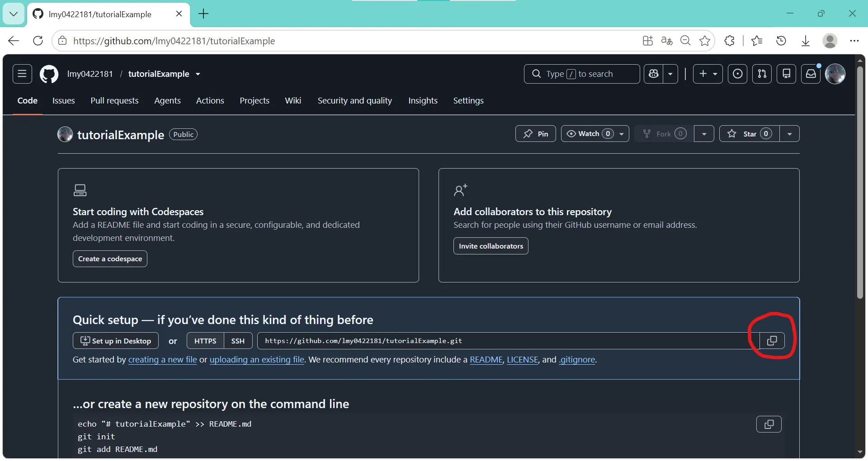The height and width of the screenshot is (461, 868).
Task: Star the tutorialExample repository
Action: pyautogui.click(x=750, y=134)
